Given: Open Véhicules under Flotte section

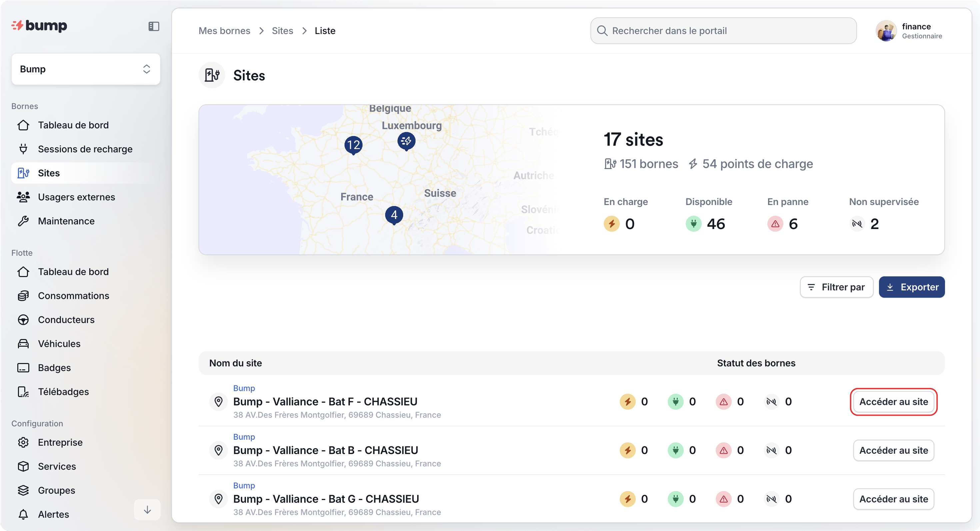Looking at the screenshot, I should (x=59, y=343).
